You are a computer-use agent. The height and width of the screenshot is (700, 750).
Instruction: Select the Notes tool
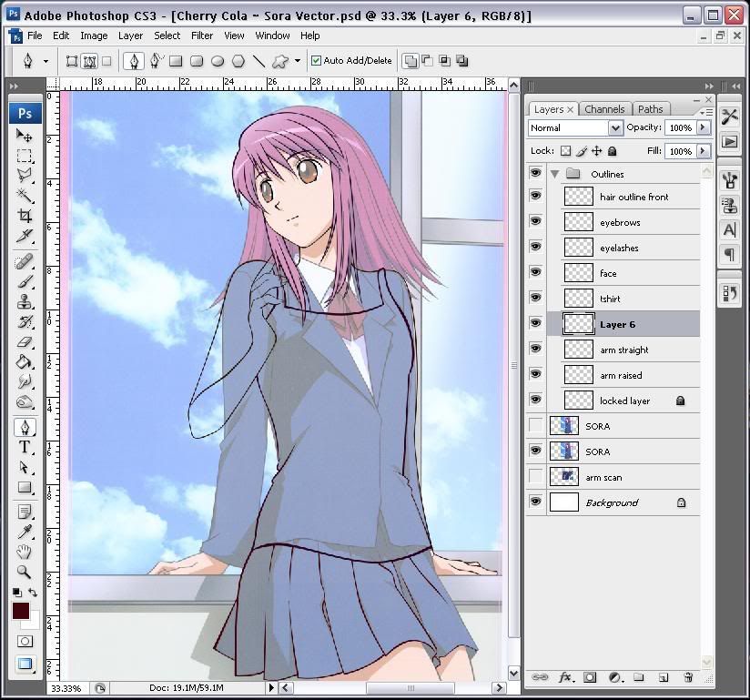tap(25, 512)
